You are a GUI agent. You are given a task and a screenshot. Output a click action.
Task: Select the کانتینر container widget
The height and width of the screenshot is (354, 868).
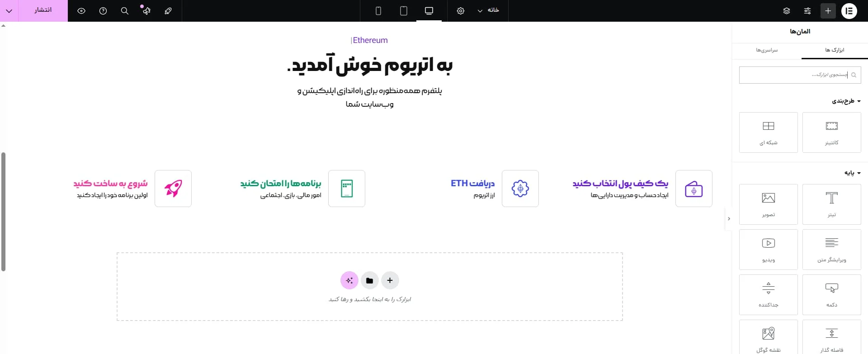click(832, 132)
